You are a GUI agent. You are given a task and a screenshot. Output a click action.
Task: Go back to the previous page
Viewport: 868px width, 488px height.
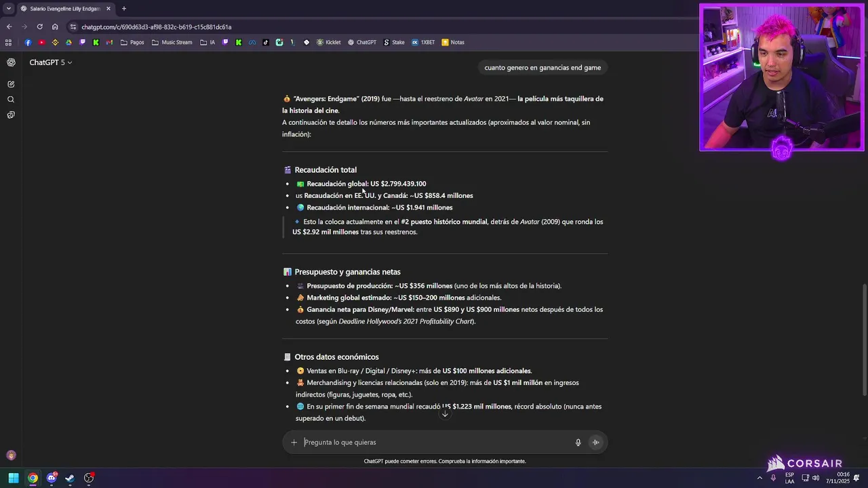click(x=9, y=27)
